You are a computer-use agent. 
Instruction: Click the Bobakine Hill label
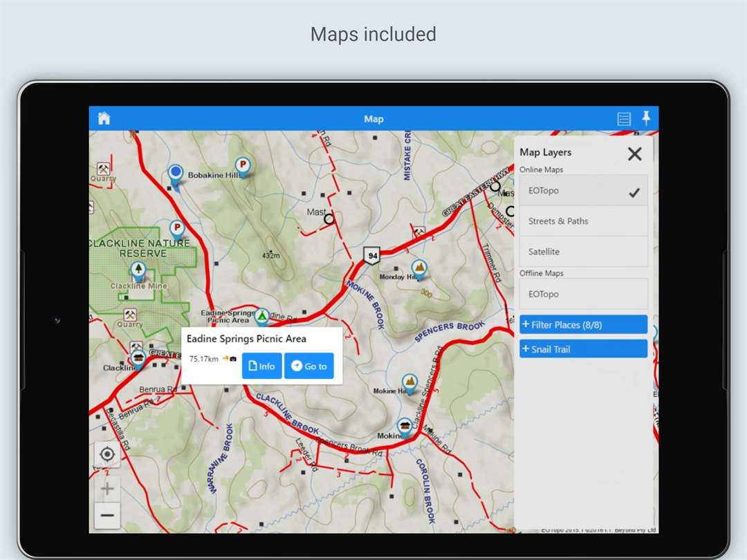pos(214,175)
